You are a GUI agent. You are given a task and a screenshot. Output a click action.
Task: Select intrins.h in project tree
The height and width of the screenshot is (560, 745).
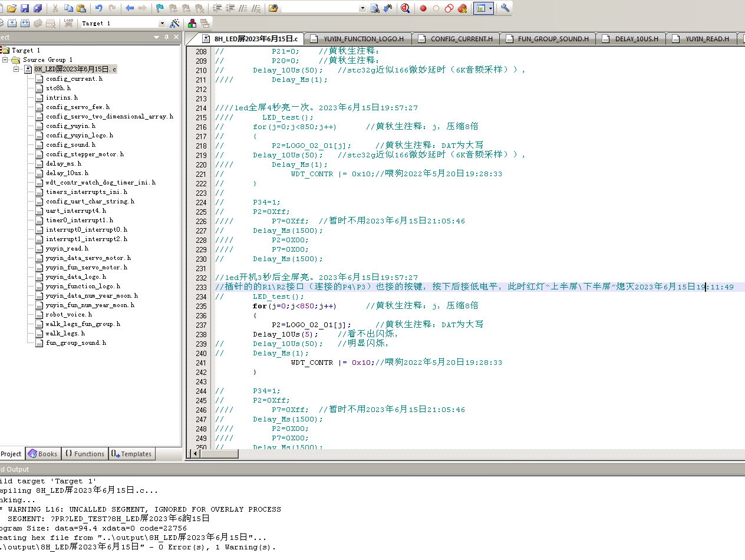(x=62, y=97)
